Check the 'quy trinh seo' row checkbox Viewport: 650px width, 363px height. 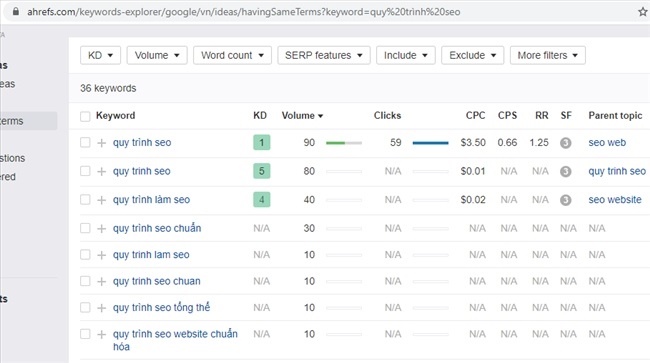coord(85,171)
